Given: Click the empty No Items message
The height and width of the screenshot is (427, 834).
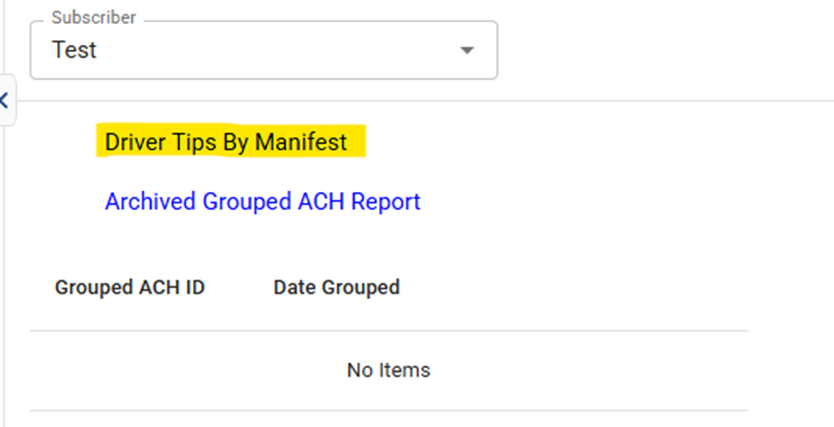Looking at the screenshot, I should coord(388,370).
